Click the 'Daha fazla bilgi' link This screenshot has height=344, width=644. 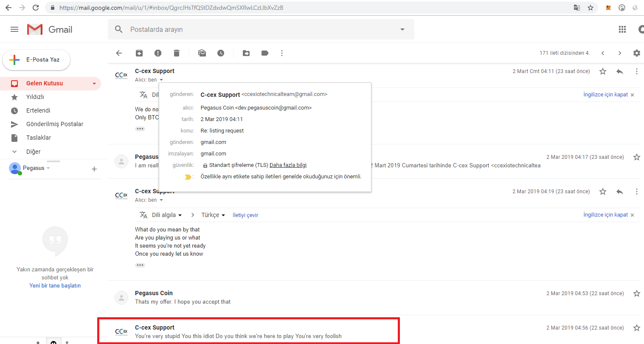(288, 165)
